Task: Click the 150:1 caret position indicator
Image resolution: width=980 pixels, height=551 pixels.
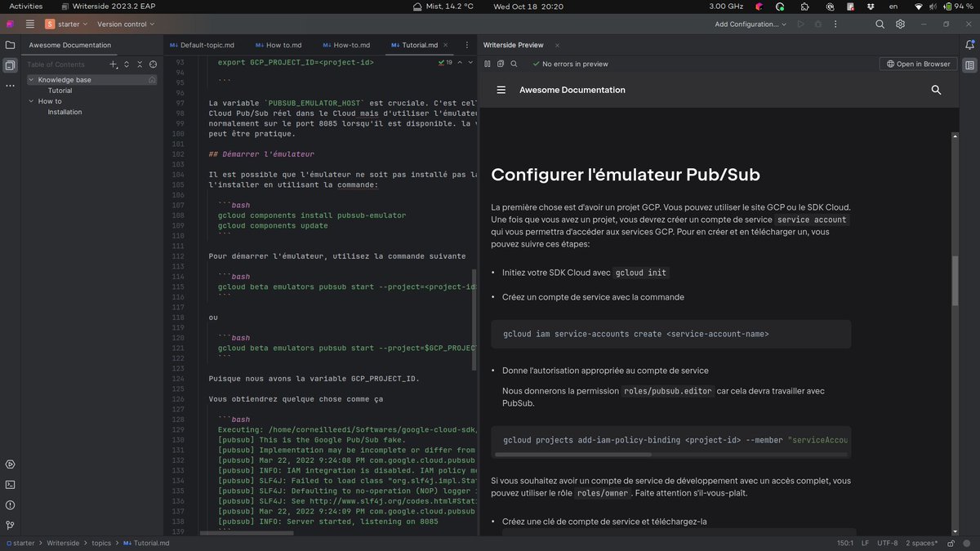Action: [x=844, y=543]
